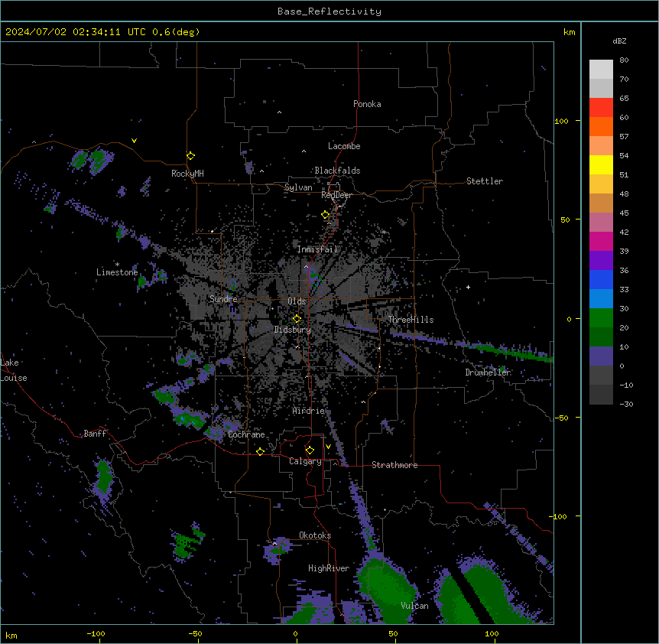Click the Base_Reflectivity title

pyautogui.click(x=329, y=11)
